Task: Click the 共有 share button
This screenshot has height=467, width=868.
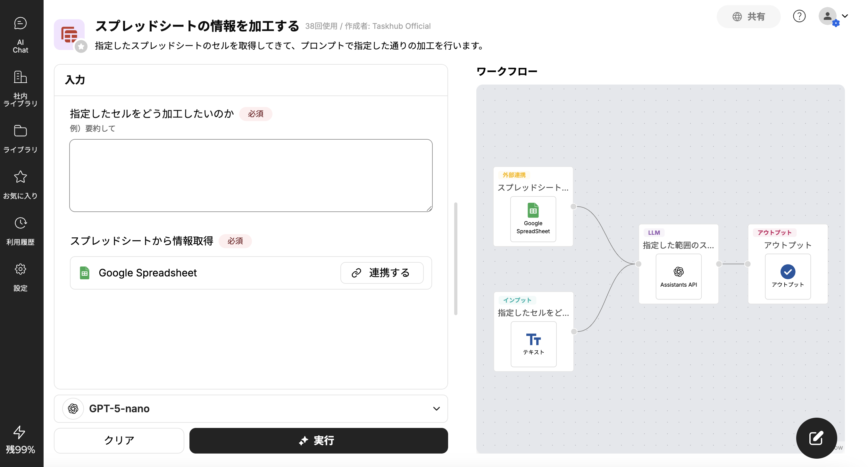Action: point(748,17)
